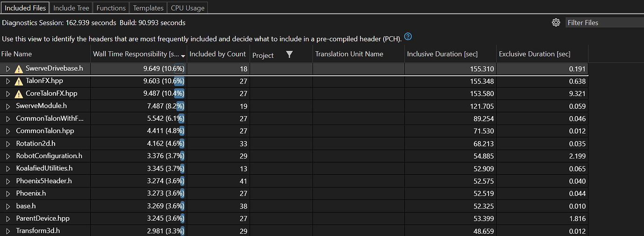Expand the SwerveDrivebase.h row
Viewport: 644px width, 236px height.
[x=7, y=69]
